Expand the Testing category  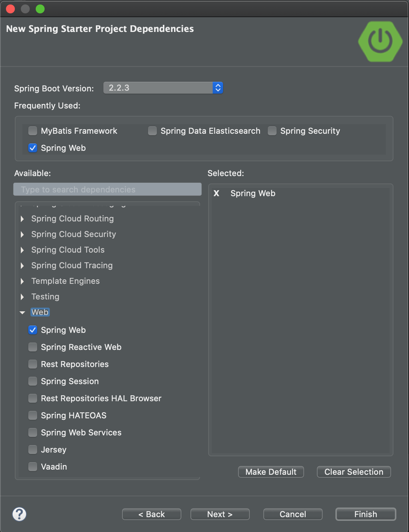[x=22, y=297]
